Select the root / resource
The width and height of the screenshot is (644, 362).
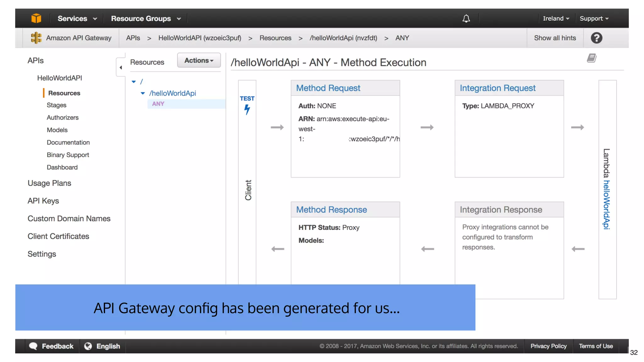pyautogui.click(x=142, y=82)
